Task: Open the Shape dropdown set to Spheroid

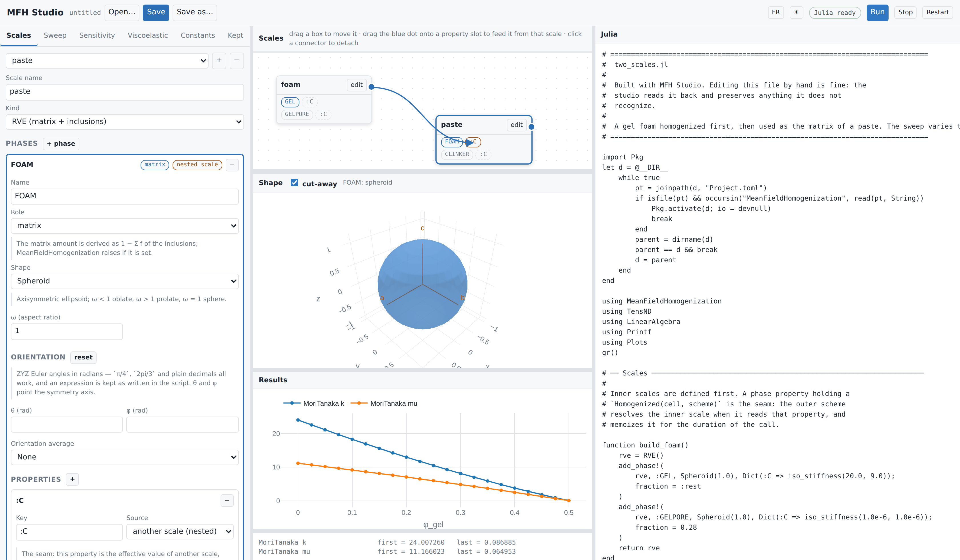Action: (x=125, y=281)
